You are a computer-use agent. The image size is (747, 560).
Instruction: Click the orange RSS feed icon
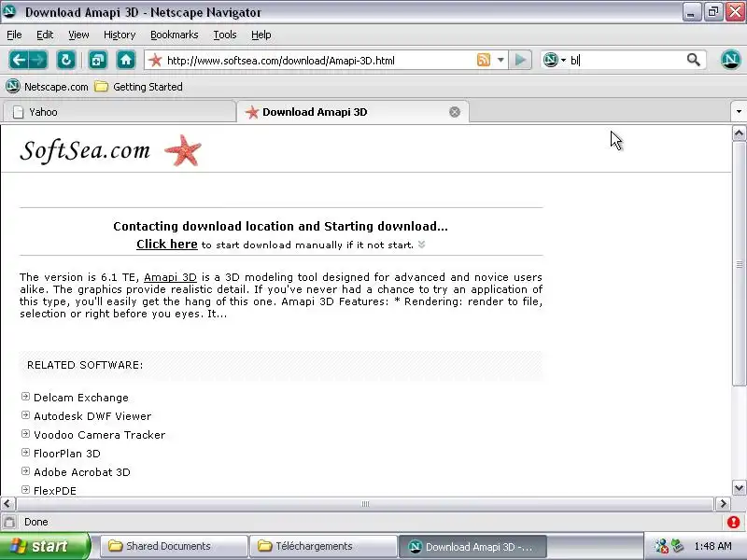click(483, 60)
